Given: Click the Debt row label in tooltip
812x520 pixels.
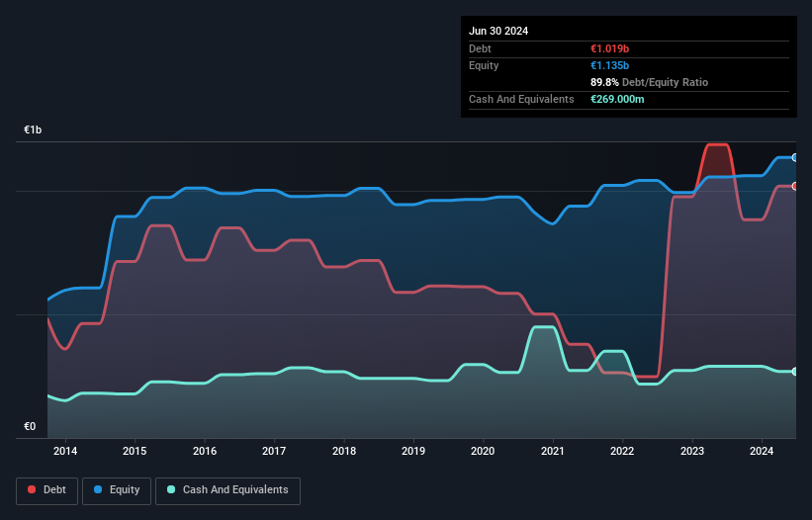Looking at the screenshot, I should click(480, 48).
